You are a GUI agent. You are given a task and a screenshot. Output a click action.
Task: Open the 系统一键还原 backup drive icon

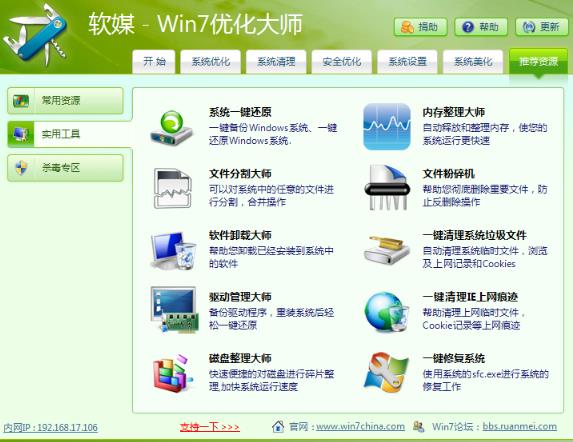pyautogui.click(x=172, y=128)
